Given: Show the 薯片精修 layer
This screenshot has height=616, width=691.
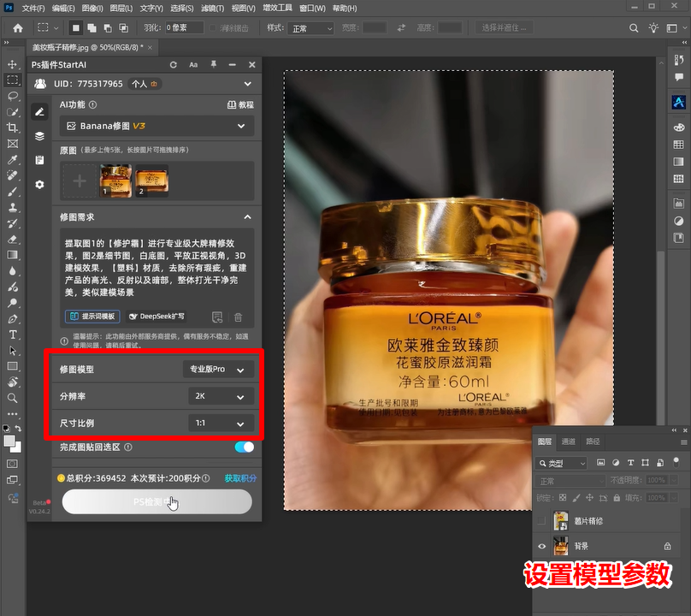Looking at the screenshot, I should click(541, 521).
